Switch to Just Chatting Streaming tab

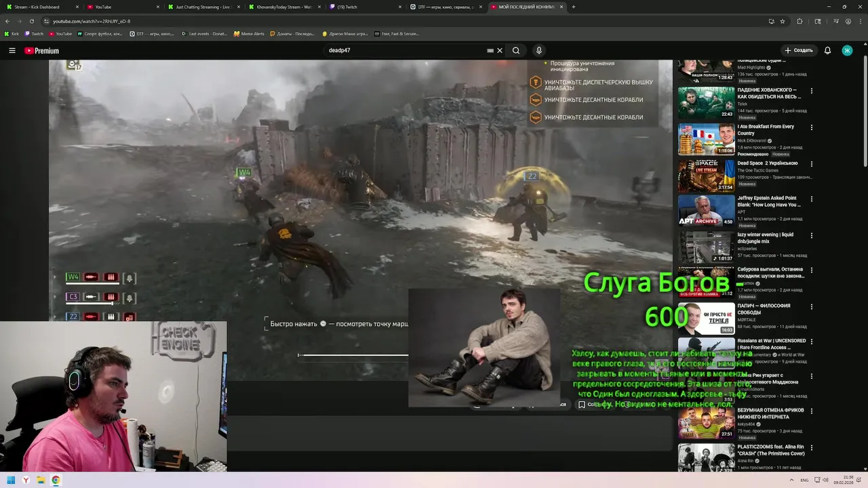click(x=203, y=7)
